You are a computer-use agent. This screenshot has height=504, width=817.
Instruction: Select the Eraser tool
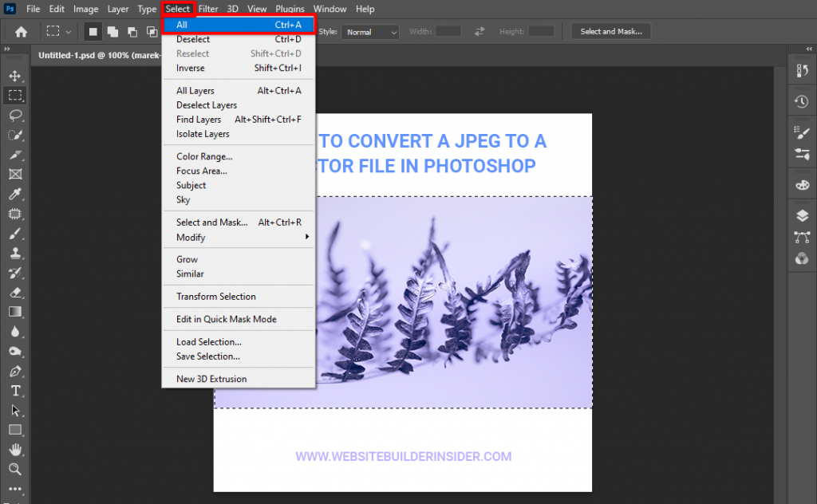pos(15,292)
